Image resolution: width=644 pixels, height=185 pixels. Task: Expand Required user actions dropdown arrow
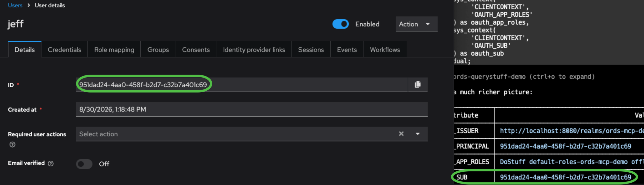click(x=418, y=134)
